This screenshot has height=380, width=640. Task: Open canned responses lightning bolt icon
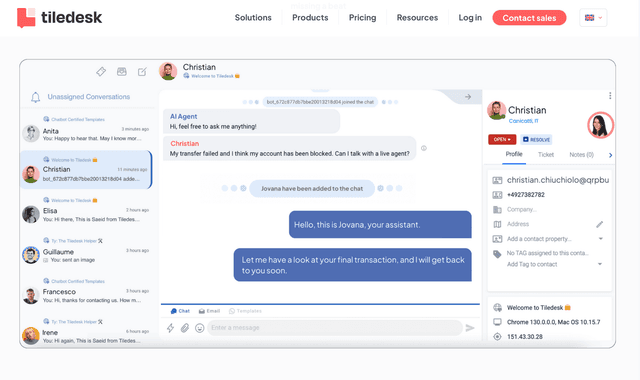[170, 328]
